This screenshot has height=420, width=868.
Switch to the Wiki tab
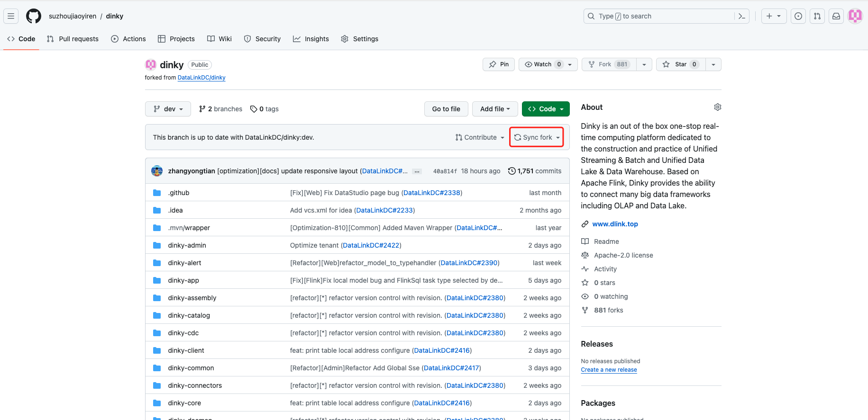point(219,39)
